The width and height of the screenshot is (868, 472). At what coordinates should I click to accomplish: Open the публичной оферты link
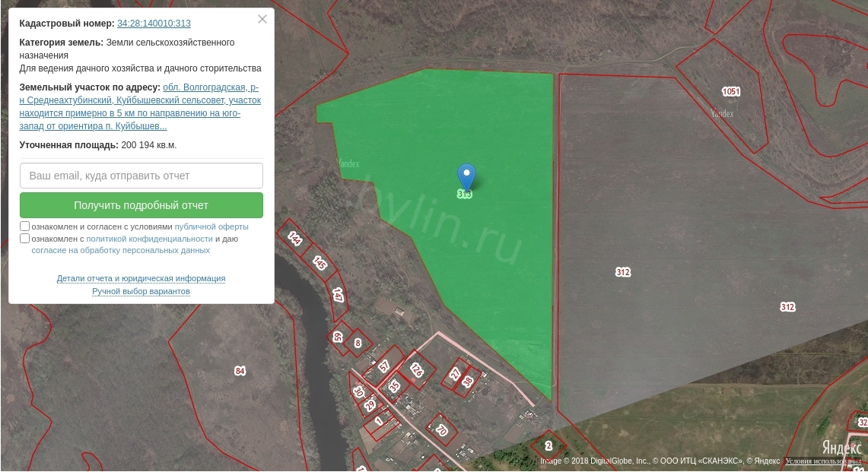coord(211,226)
